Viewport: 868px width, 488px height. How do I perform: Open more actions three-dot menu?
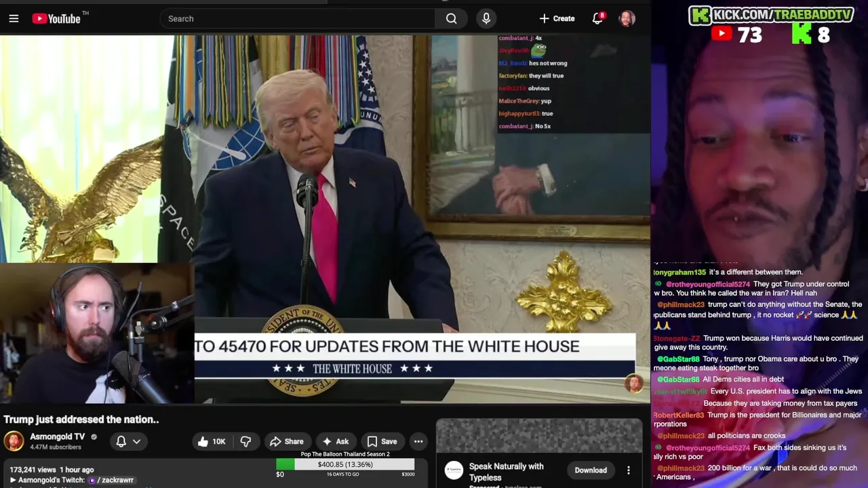418,441
